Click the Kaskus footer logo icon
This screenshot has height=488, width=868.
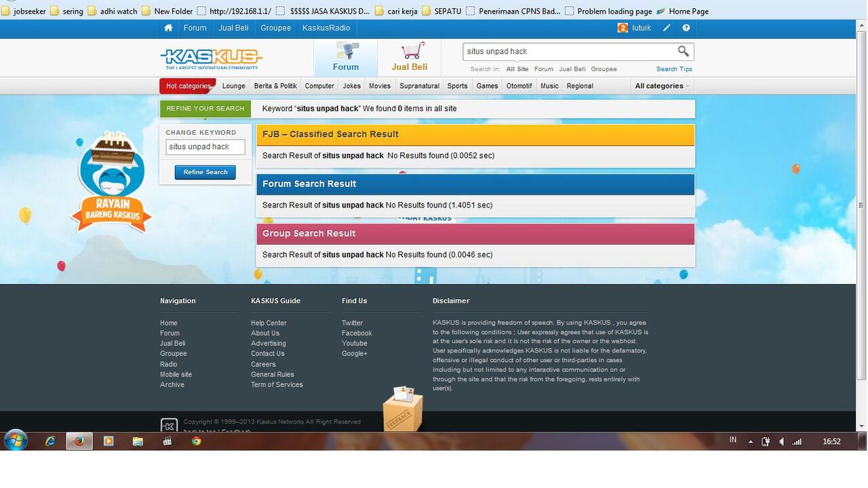169,426
